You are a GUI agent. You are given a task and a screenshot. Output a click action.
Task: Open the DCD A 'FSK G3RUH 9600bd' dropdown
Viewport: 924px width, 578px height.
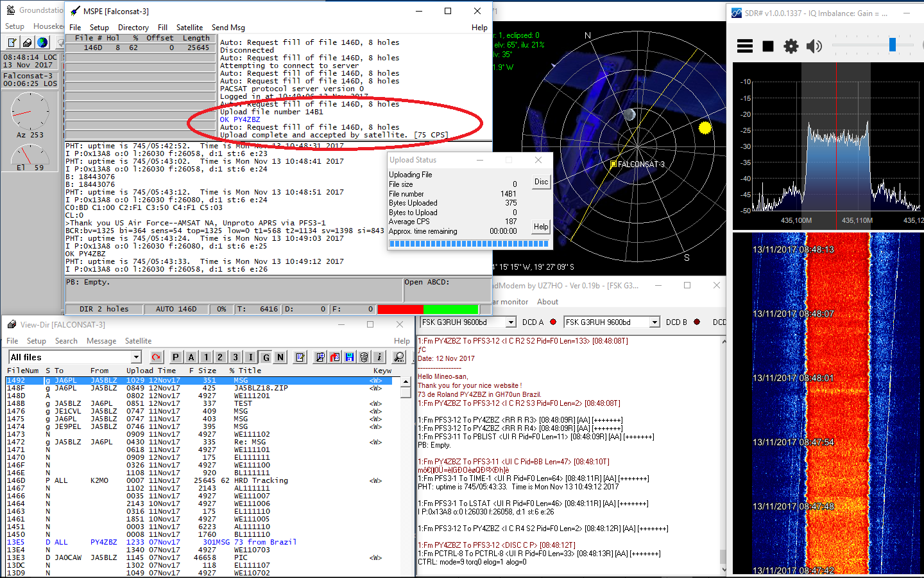coord(511,322)
